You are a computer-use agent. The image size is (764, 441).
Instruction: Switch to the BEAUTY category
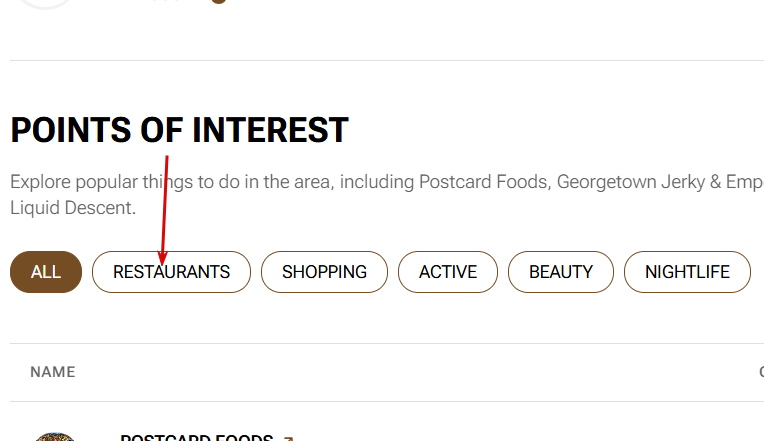click(x=561, y=272)
